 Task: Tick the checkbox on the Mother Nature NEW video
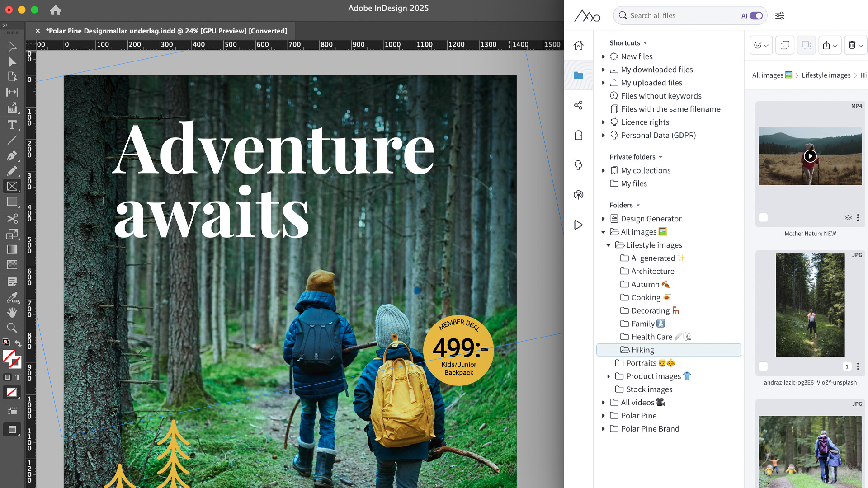(763, 217)
